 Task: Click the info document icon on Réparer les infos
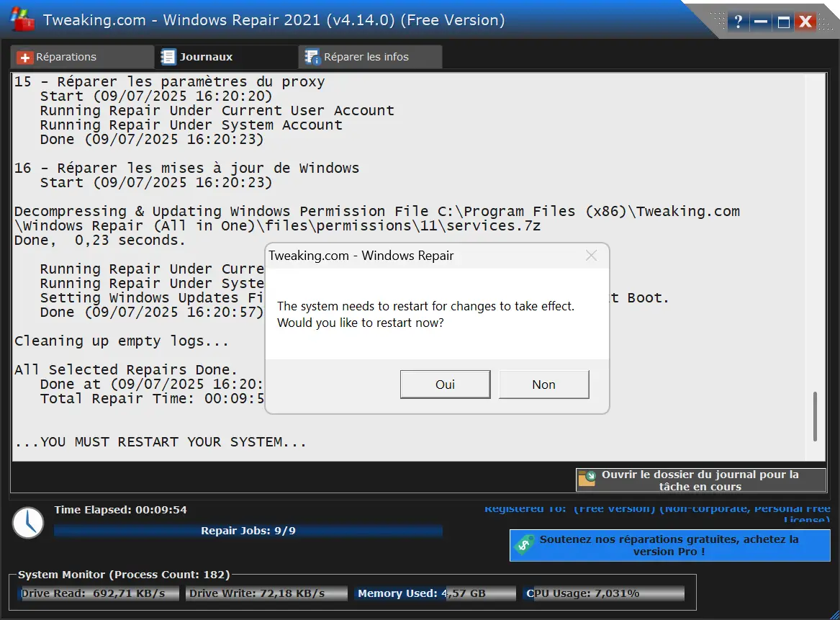pyautogui.click(x=312, y=57)
